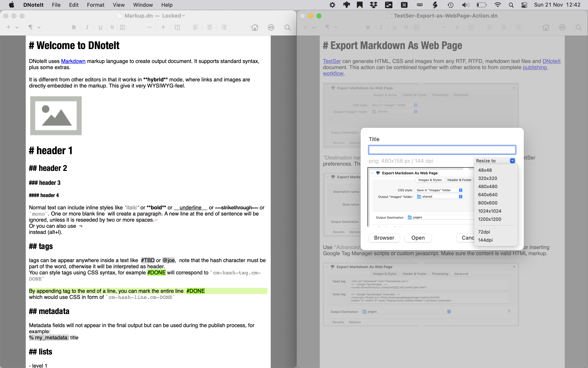The width and height of the screenshot is (588, 368).
Task: Select 72dpi option in resize list
Action: pyautogui.click(x=496, y=232)
